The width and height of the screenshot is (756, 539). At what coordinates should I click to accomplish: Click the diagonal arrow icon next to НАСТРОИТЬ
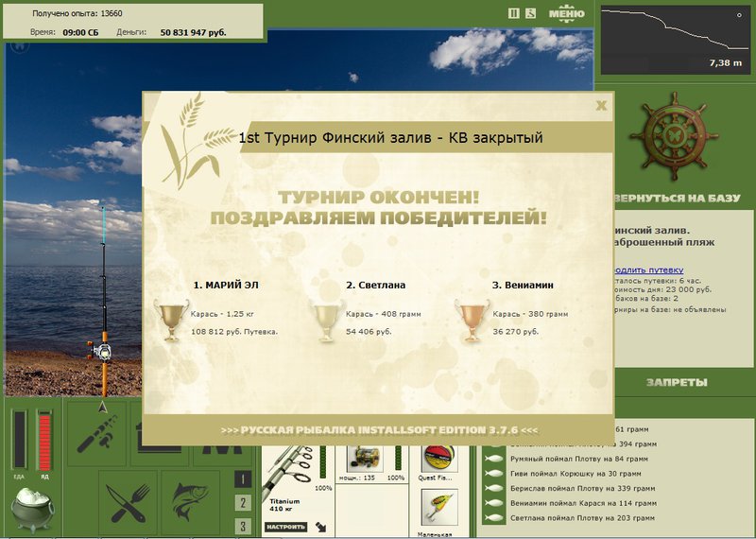(x=320, y=527)
